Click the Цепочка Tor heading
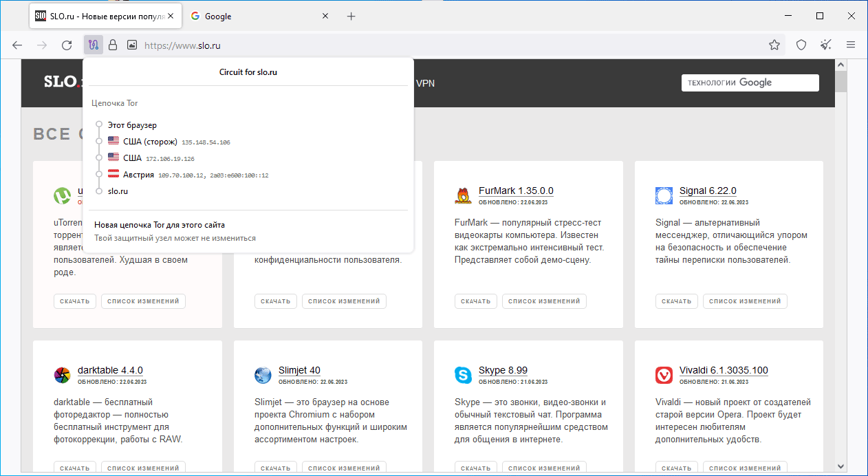 coord(115,103)
